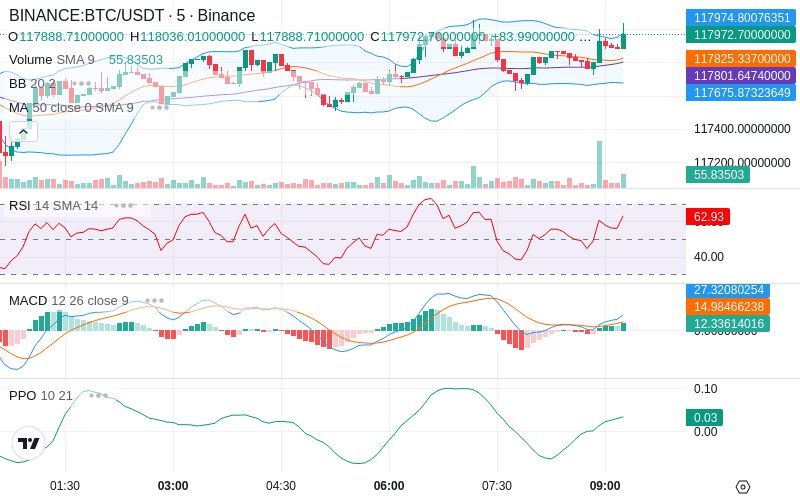Viewport: 800px width, 500px height.
Task: Click the blue MACD label 27.32080254
Action: pos(728,290)
